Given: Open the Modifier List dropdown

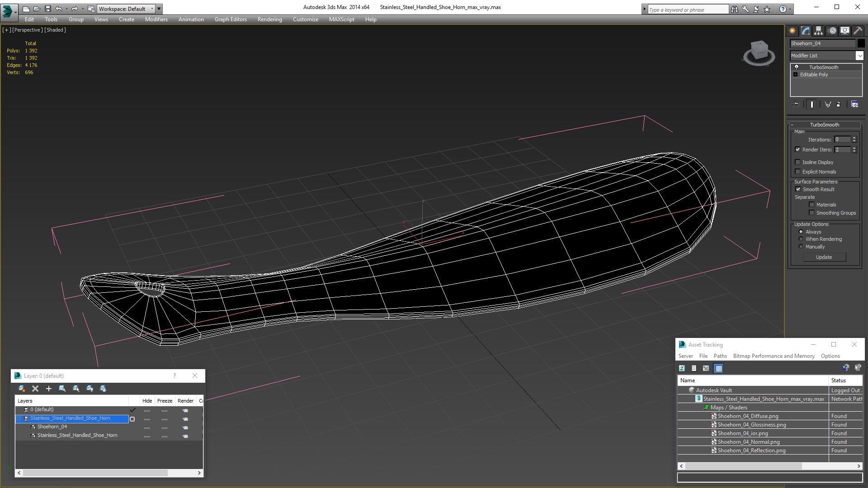Looking at the screenshot, I should coord(859,56).
